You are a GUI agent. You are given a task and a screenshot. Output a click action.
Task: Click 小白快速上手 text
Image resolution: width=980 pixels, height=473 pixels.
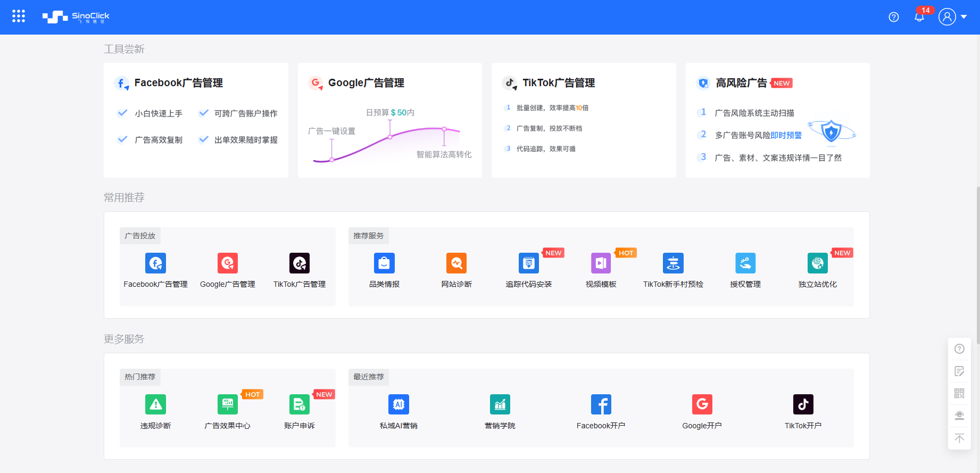159,113
